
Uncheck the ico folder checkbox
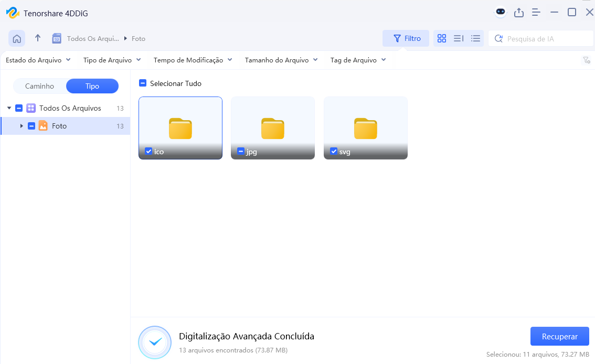click(148, 152)
